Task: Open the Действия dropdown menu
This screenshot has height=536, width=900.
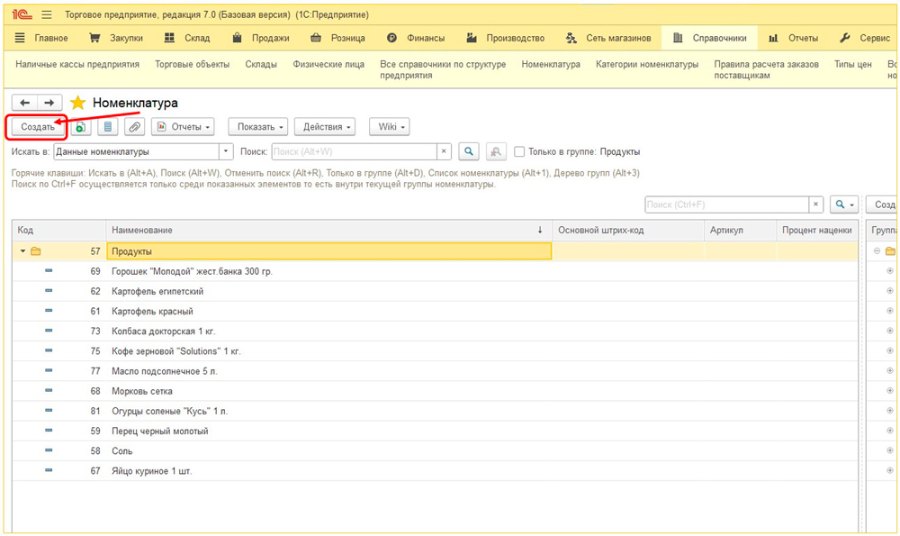Action: 325,127
